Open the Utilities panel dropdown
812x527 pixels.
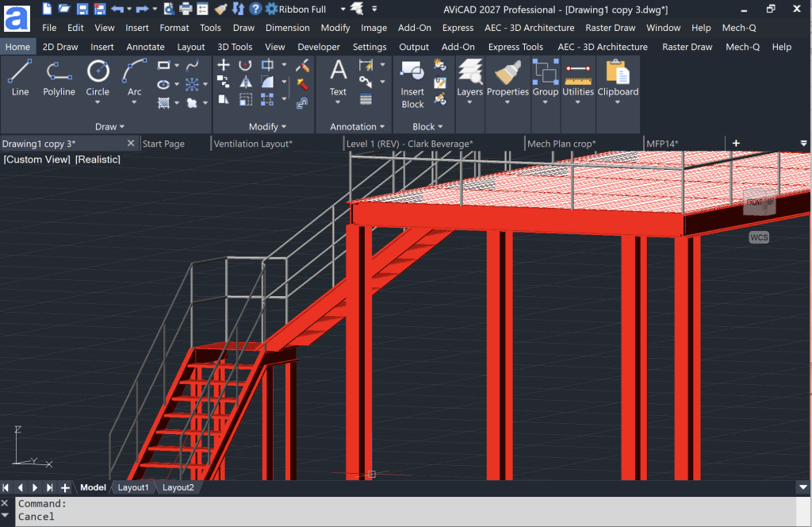(578, 102)
